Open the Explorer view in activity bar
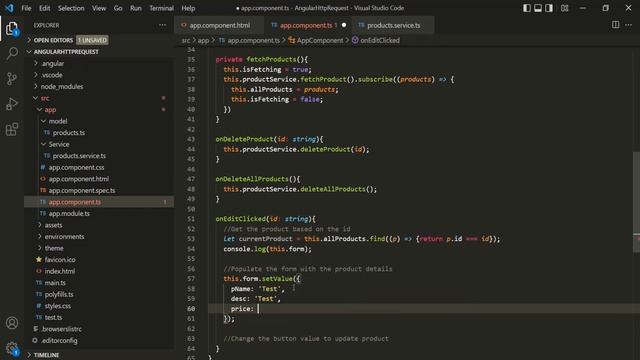 tap(12, 29)
